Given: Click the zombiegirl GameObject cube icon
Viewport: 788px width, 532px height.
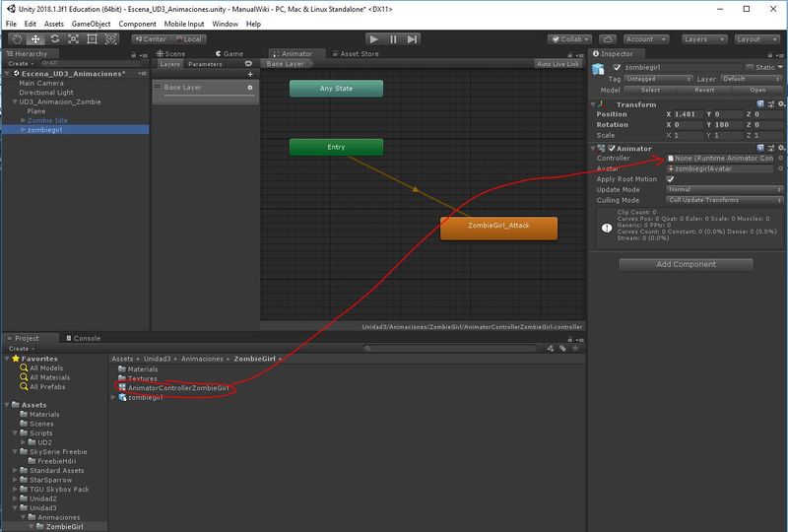Looking at the screenshot, I should click(598, 69).
